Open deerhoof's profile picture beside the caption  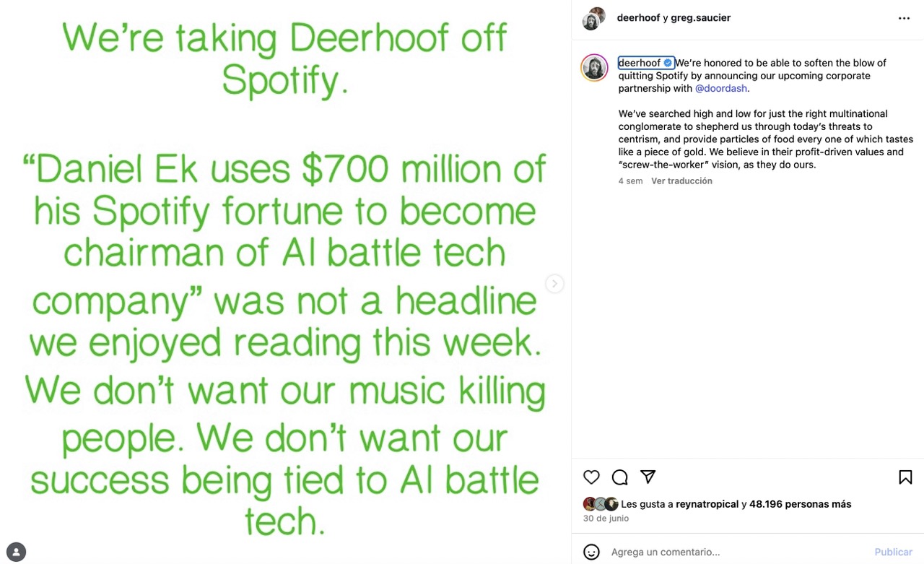594,68
